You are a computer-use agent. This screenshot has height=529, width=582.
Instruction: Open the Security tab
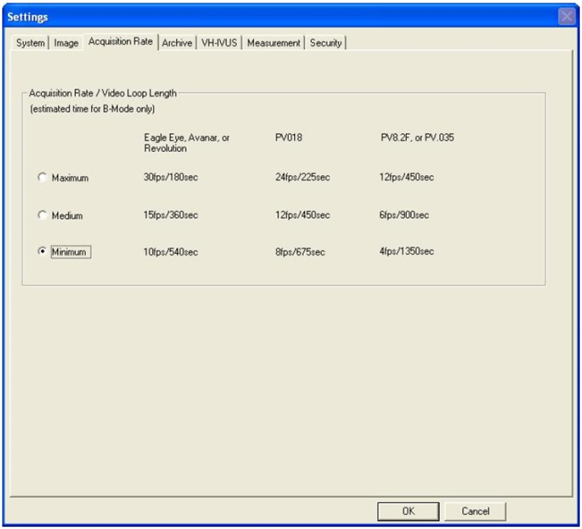click(x=326, y=43)
